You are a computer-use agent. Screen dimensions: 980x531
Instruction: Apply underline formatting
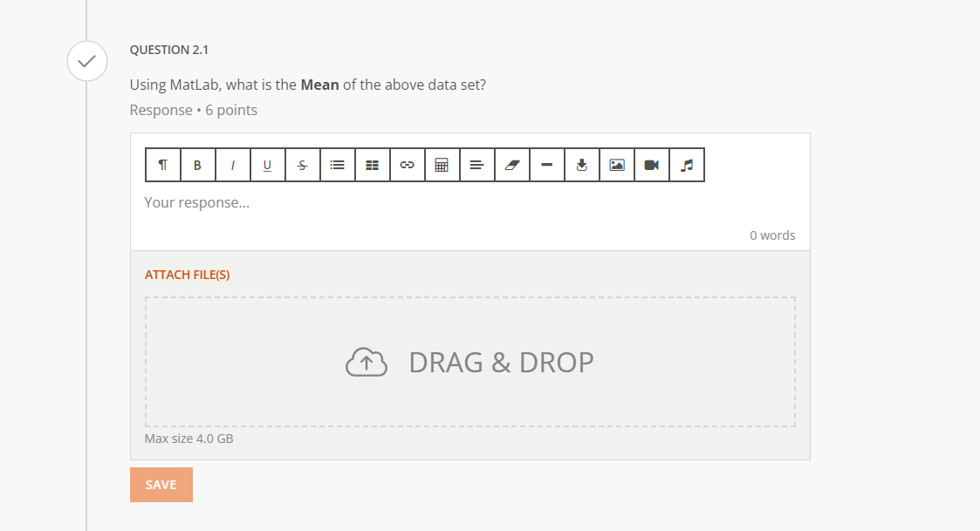268,165
